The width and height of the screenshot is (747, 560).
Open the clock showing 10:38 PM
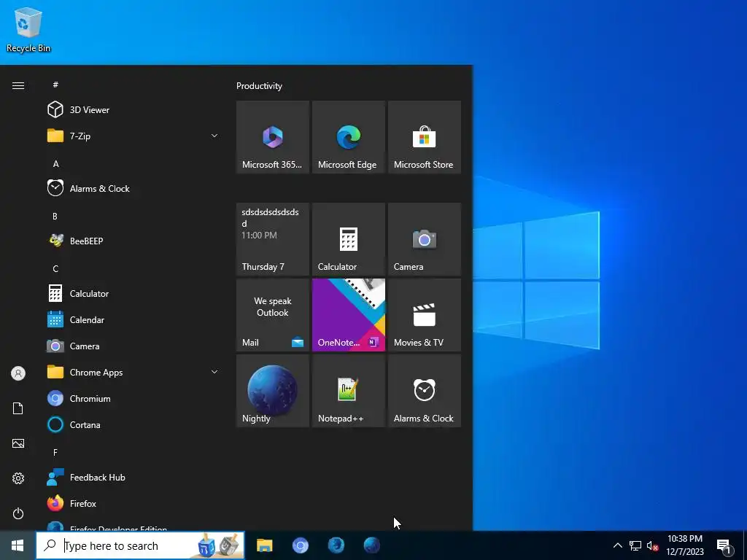pos(684,545)
